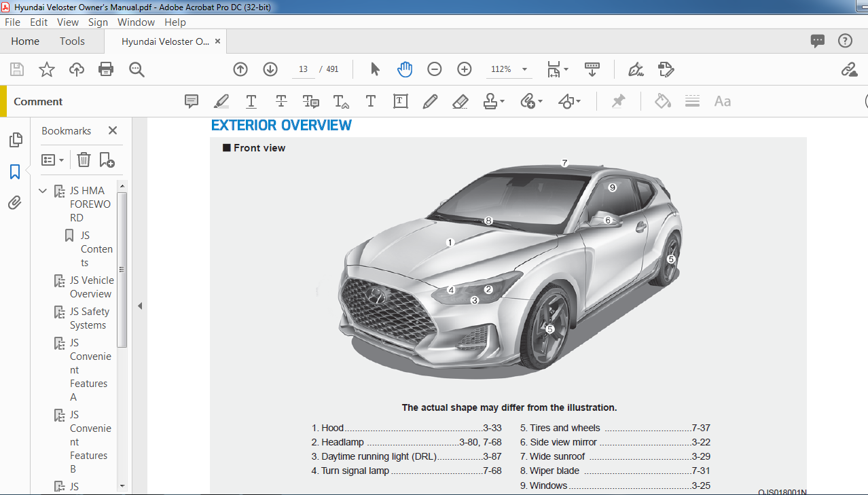Show the page thumbnails panel
This screenshot has width=868, height=495.
(15, 140)
